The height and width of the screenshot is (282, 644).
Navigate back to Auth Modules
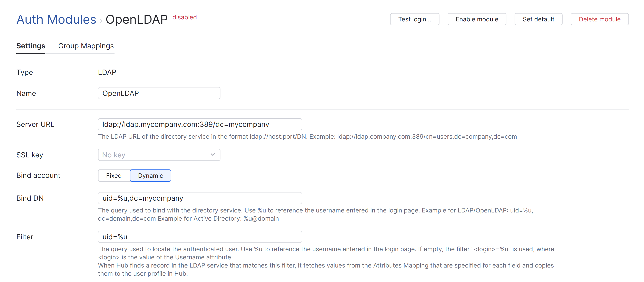click(56, 19)
